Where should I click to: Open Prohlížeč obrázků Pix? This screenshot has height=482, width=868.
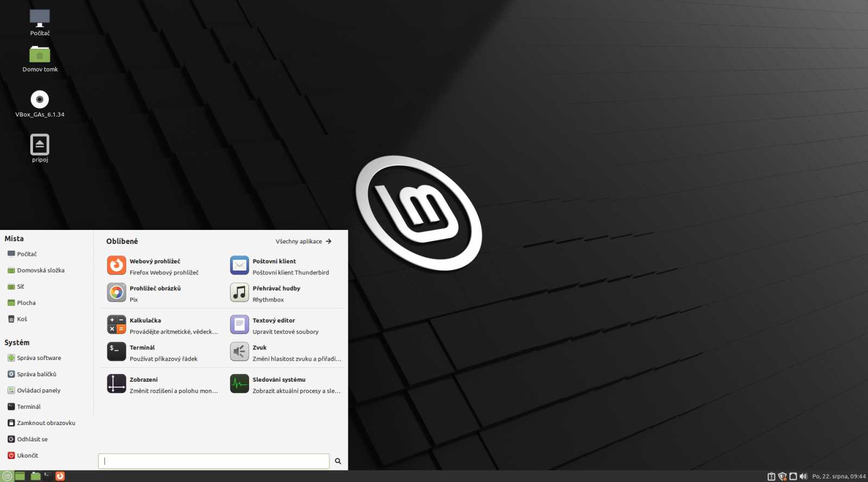coord(163,293)
